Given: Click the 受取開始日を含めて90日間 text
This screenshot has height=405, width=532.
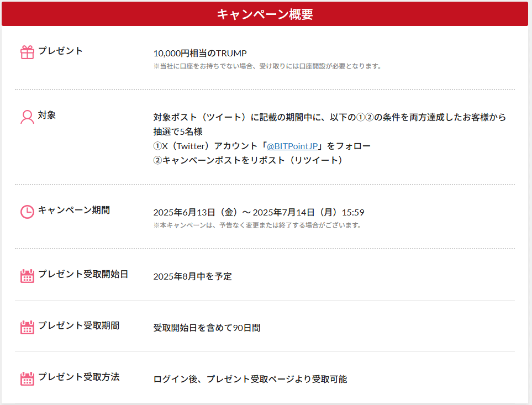Looking at the screenshot, I should coord(207,328).
